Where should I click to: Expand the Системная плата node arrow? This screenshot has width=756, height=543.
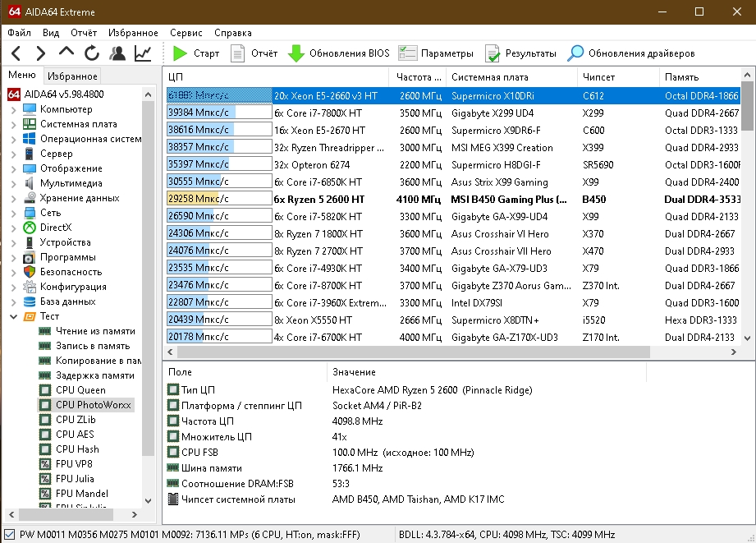pos(13,125)
